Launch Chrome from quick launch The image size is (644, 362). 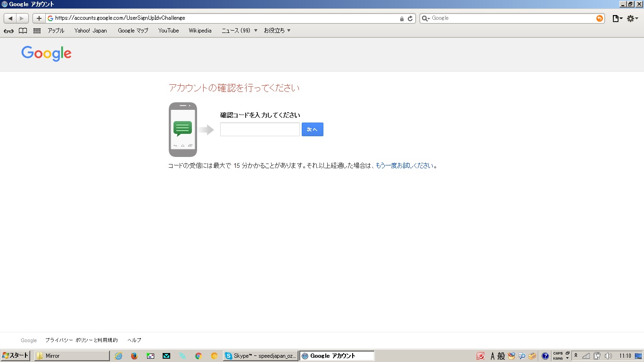[x=198, y=356]
